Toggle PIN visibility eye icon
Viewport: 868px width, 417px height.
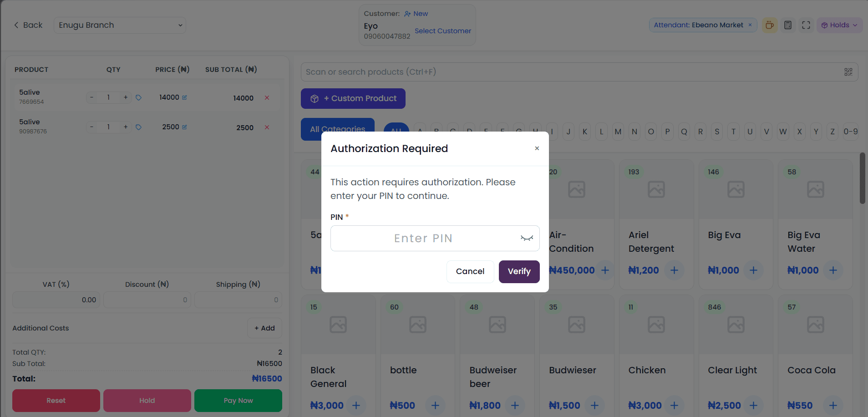coord(527,238)
